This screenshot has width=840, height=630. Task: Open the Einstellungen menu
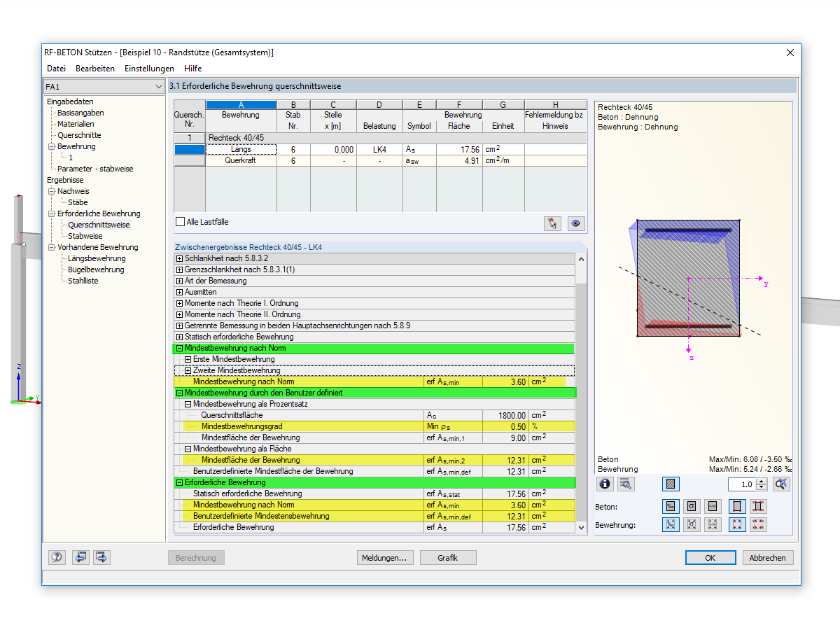[x=149, y=69]
